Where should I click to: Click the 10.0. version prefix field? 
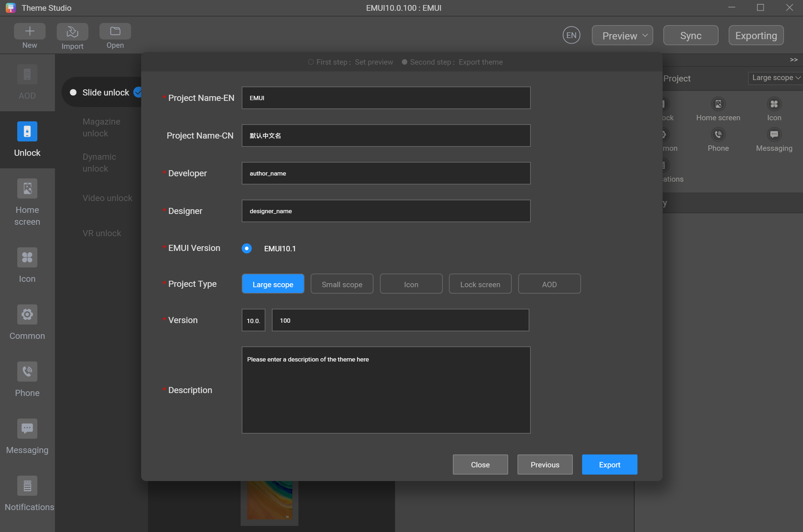[254, 320]
